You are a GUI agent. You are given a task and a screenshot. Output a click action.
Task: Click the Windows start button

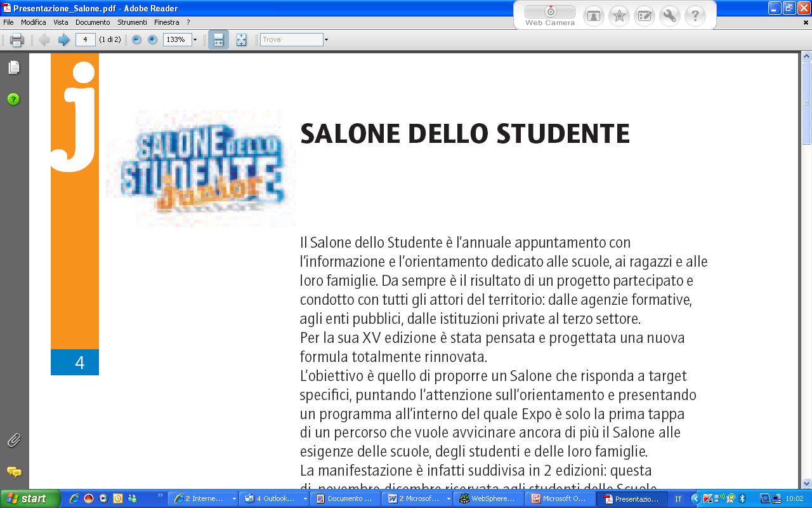30,498
